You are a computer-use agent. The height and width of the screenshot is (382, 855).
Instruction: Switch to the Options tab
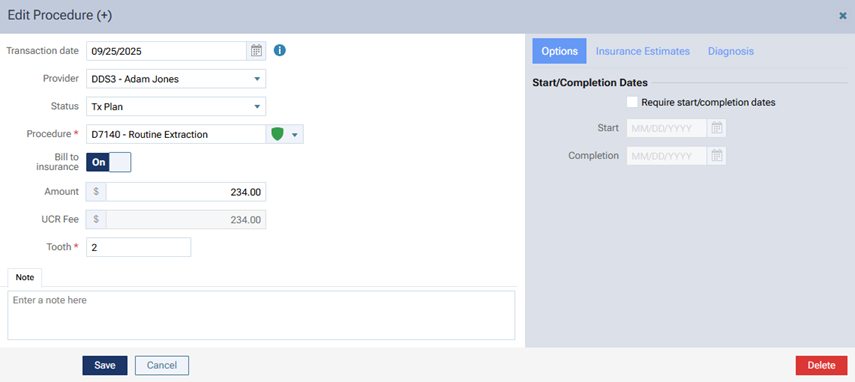[559, 51]
